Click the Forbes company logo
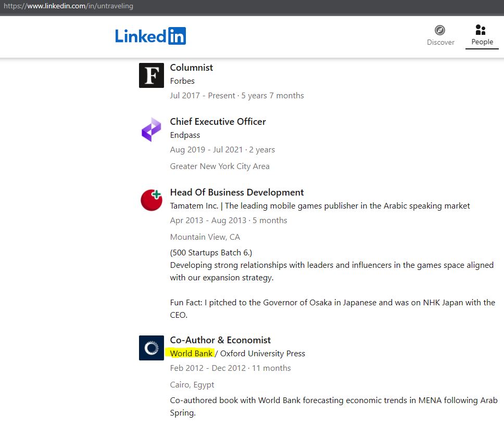This screenshot has height=427, width=504. (152, 75)
